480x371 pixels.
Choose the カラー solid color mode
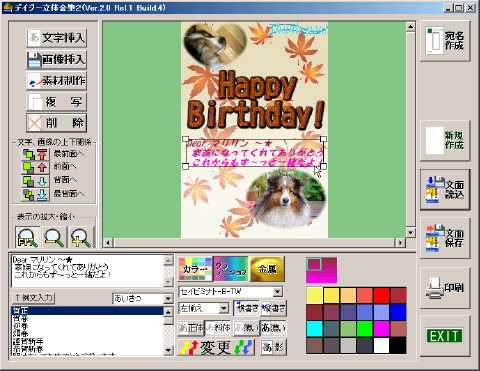pyautogui.click(x=195, y=269)
